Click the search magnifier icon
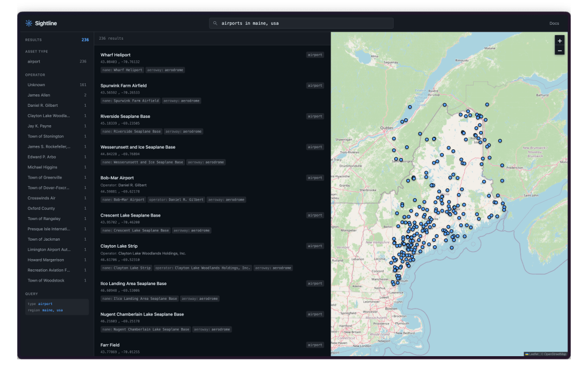Viewport: 588px width, 382px height. click(x=215, y=24)
